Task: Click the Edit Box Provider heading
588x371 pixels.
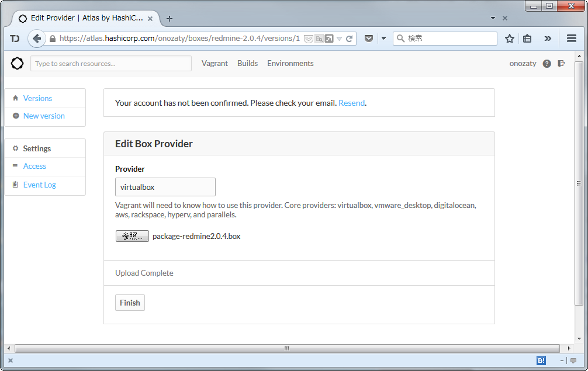Action: (x=154, y=144)
